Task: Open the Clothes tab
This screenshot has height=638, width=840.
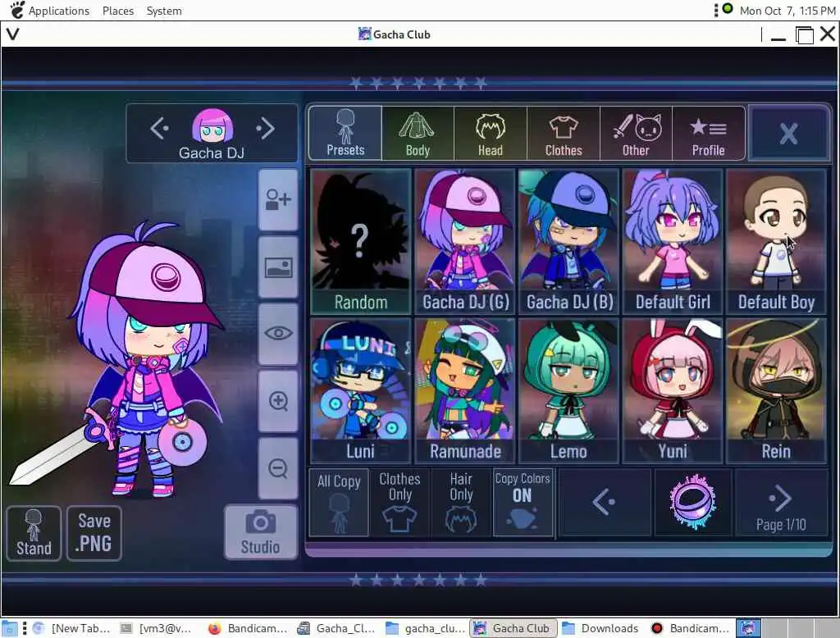Action: [x=563, y=134]
